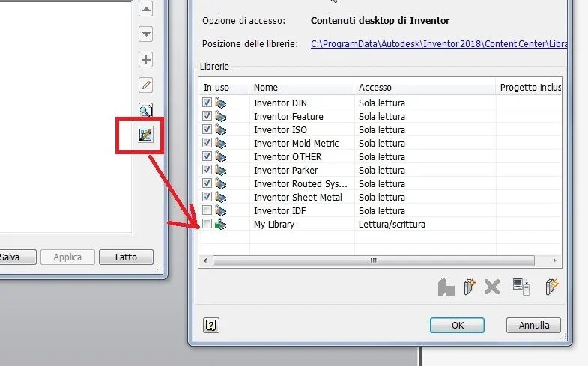Disable the Inventor Parker library checkbox
The image size is (588, 366).
click(x=207, y=170)
